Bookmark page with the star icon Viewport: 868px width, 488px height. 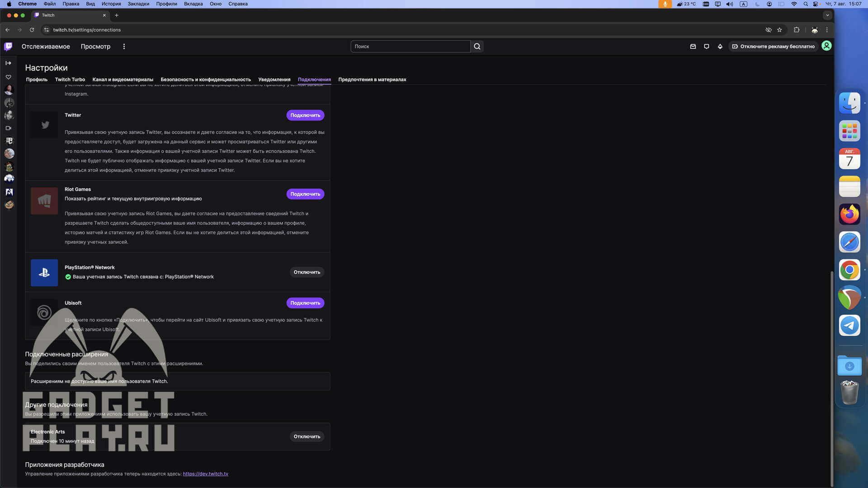tap(779, 30)
